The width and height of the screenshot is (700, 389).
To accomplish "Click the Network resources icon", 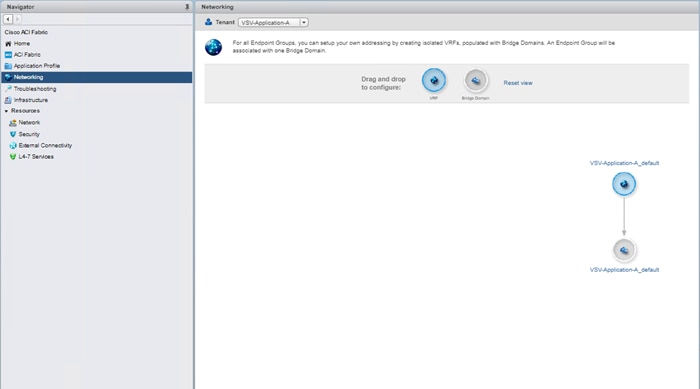I will click(x=13, y=122).
